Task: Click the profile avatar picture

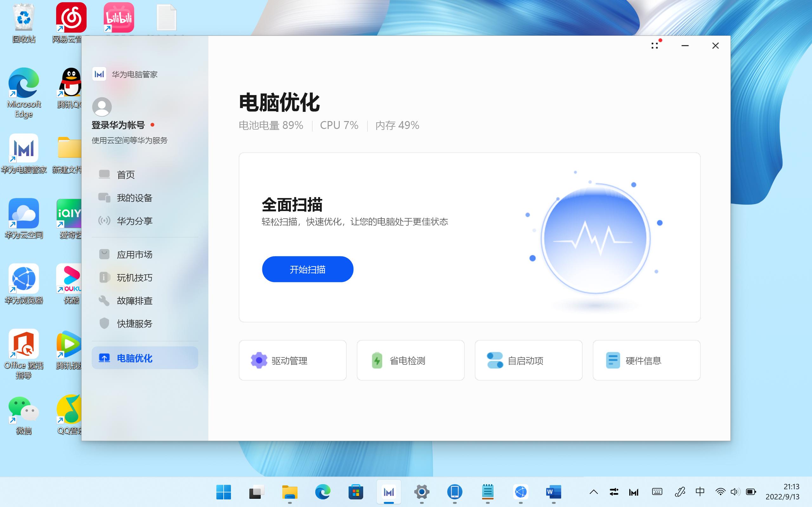Action: [101, 107]
